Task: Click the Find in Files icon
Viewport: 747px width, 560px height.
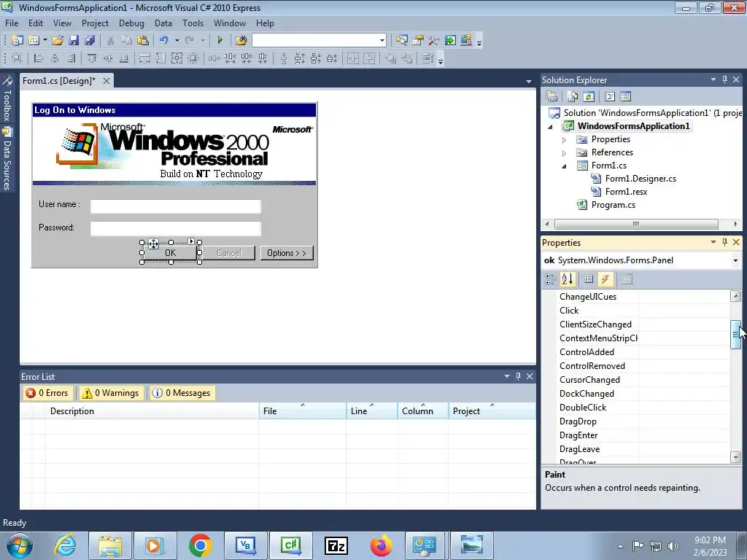Action: coord(241,41)
